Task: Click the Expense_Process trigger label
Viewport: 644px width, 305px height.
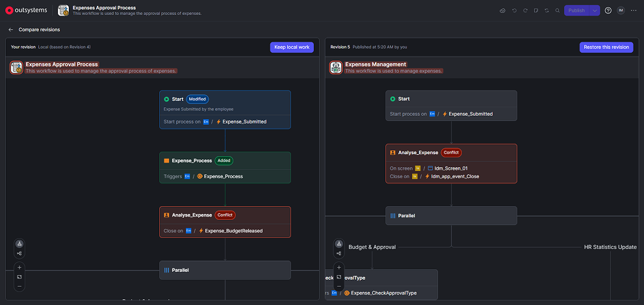Action: 224,176
